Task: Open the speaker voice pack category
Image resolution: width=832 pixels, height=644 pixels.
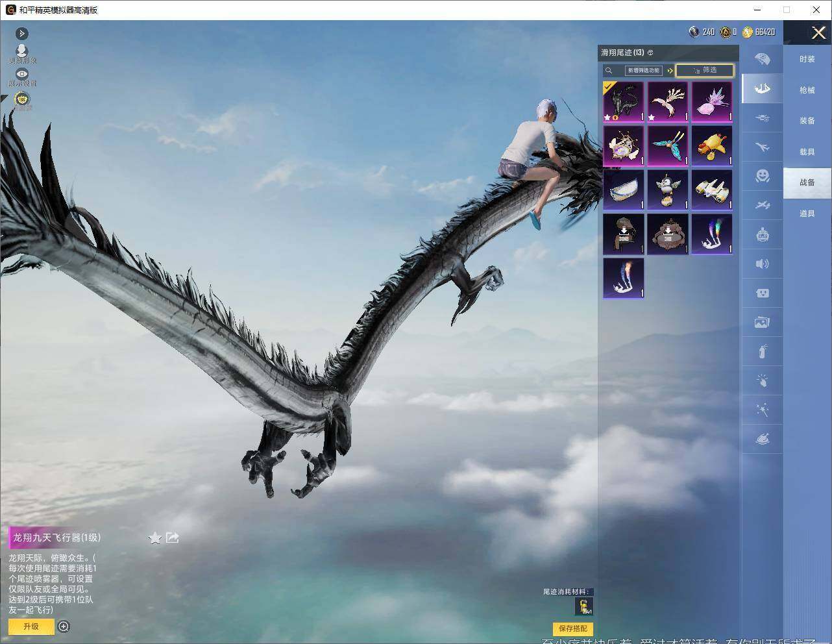Action: (763, 264)
